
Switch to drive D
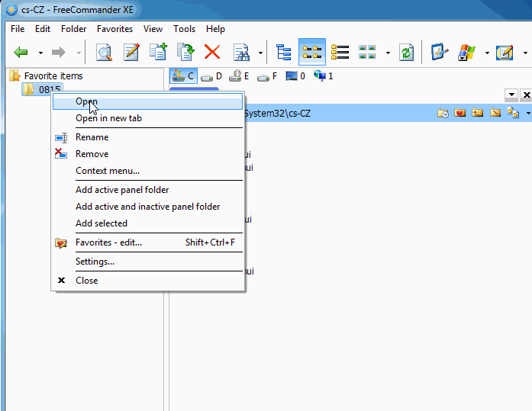pos(211,76)
